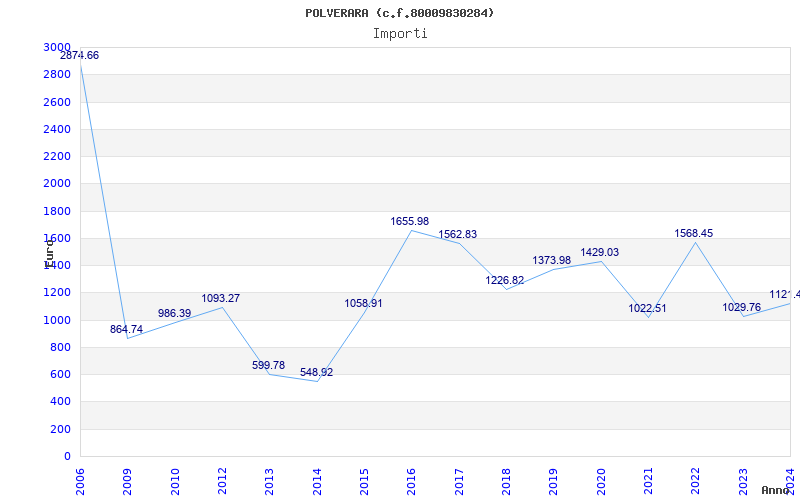Click the y-axis value 1800
Image resolution: width=800 pixels, height=500 pixels.
[x=57, y=211]
